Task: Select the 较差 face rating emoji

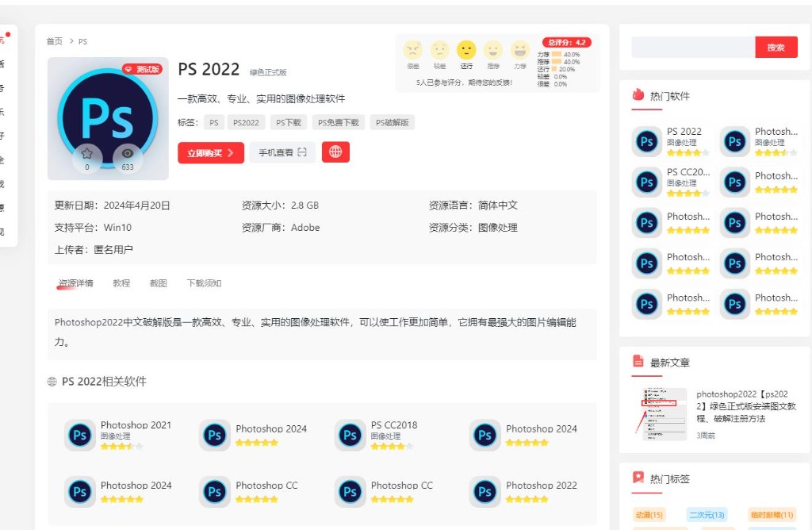Action: [439, 50]
